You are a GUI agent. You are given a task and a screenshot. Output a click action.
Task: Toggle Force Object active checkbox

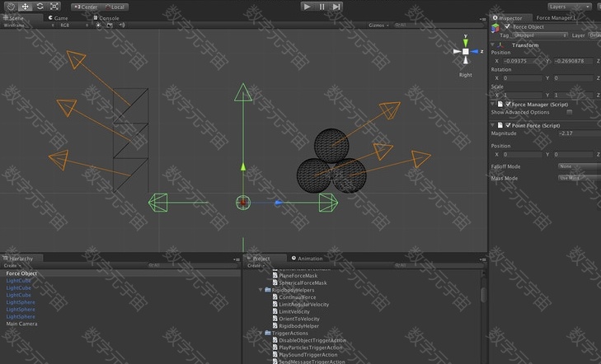[x=508, y=26]
